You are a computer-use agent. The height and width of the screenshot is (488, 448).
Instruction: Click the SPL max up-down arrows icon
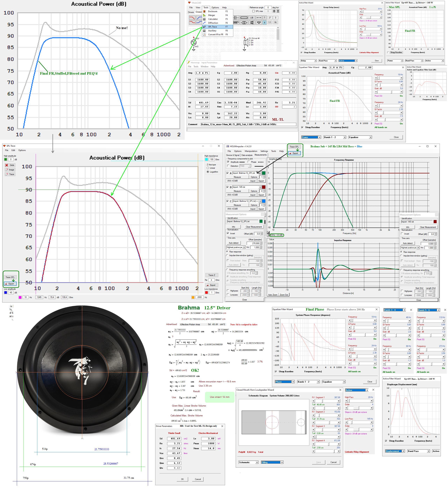pyautogui.click(x=274, y=11)
